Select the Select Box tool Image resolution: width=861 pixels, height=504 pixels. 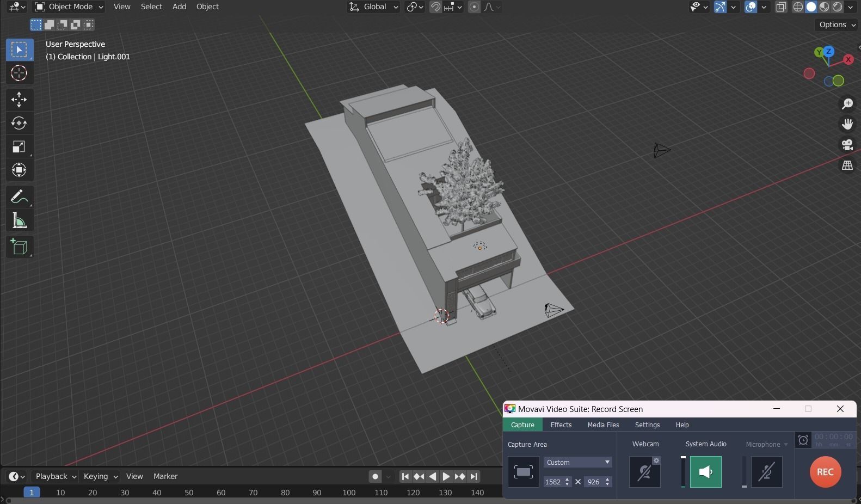tap(19, 50)
